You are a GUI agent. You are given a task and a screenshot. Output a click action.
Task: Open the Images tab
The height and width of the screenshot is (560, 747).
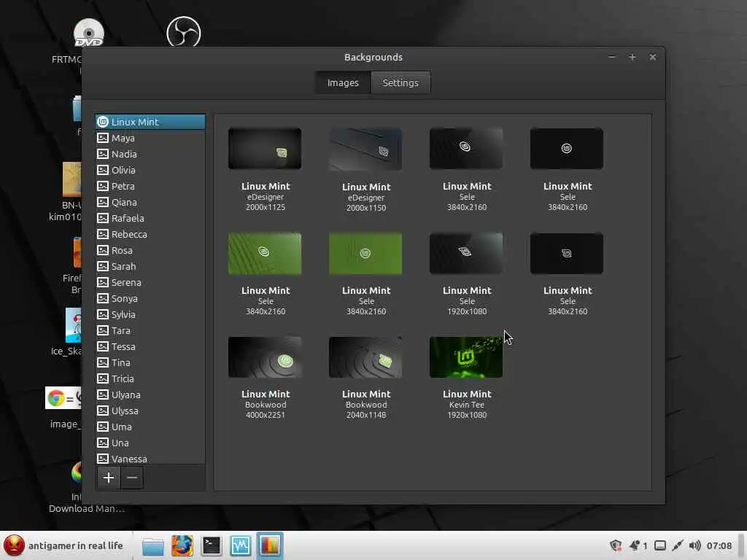point(343,83)
